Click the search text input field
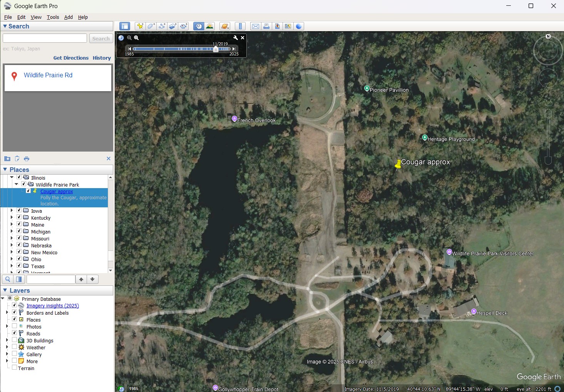Screen dimensions: 564x392 45,38
